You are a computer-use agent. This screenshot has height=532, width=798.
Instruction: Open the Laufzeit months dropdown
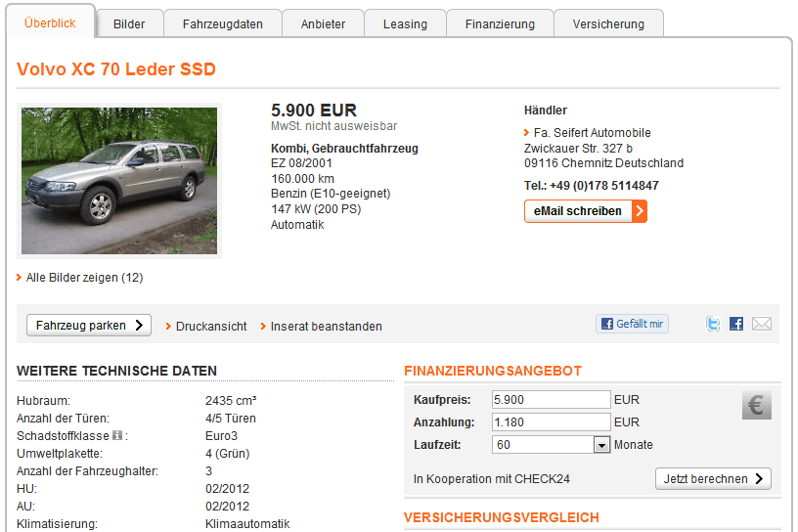click(601, 445)
